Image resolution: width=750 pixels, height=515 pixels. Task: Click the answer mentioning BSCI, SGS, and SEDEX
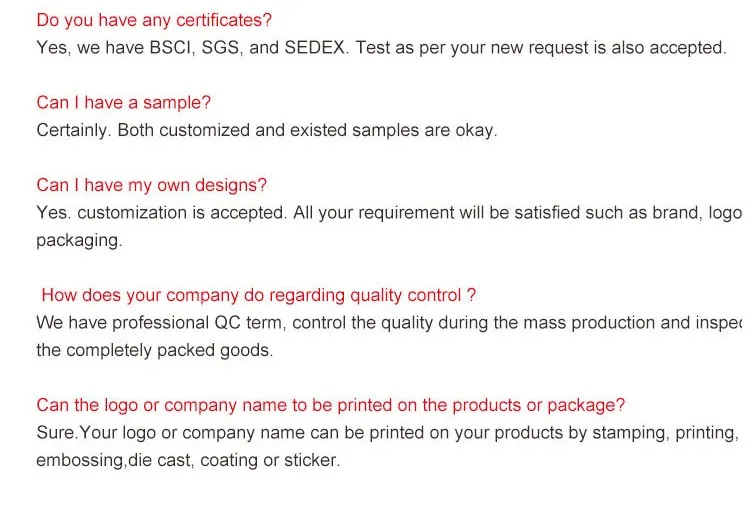tap(381, 48)
